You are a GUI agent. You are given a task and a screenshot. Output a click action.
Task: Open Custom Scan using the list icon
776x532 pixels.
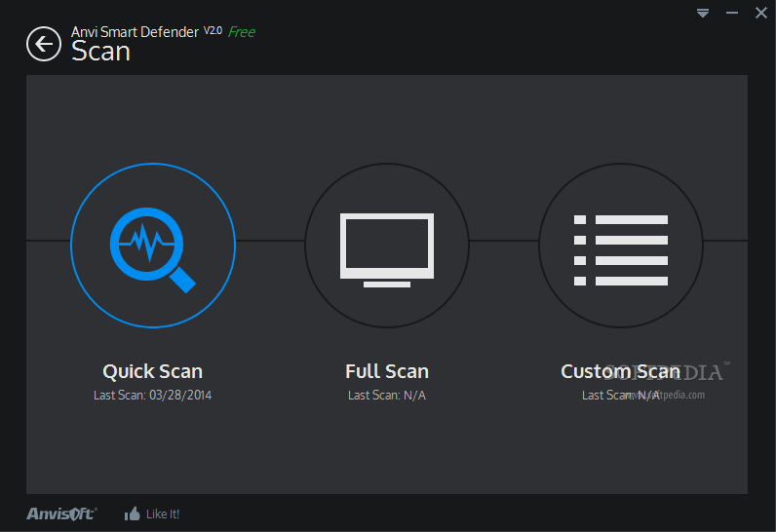pos(621,246)
